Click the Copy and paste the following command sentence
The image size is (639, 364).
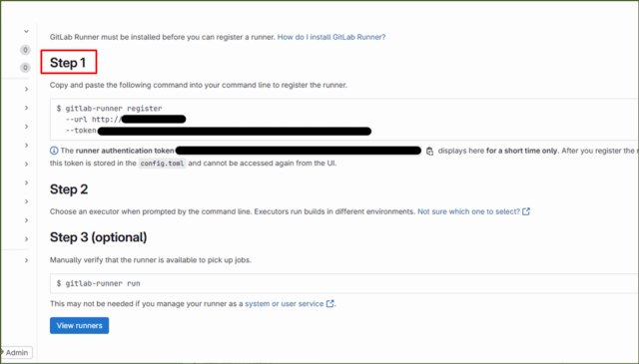(x=199, y=85)
